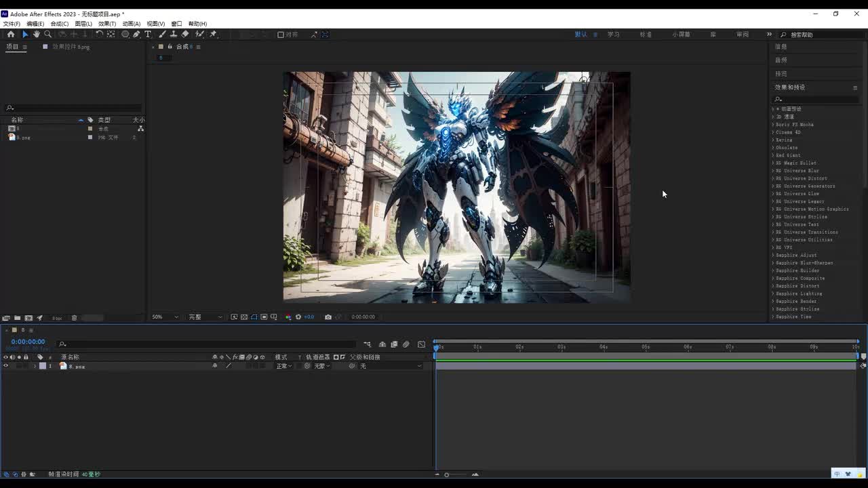Click the new folder icon in Project panel

click(x=18, y=318)
